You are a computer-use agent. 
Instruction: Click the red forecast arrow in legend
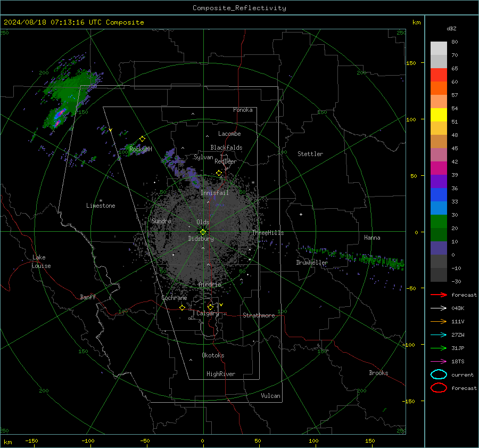click(439, 295)
